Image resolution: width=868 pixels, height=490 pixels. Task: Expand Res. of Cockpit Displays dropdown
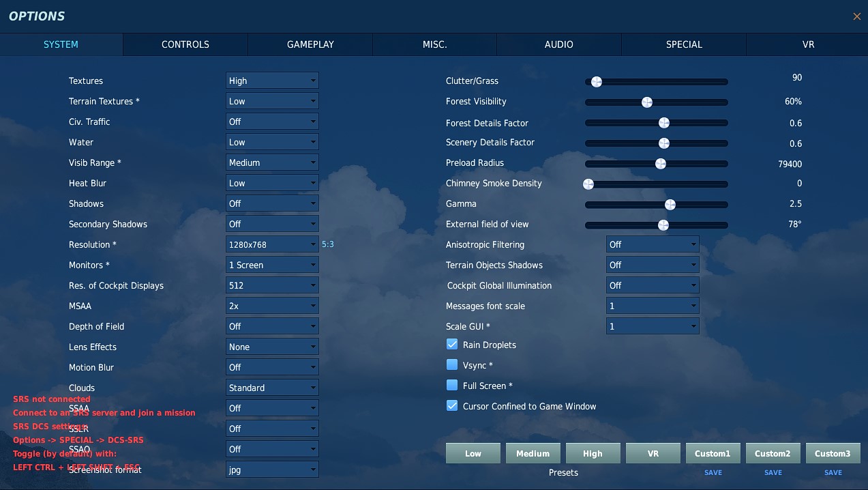(x=272, y=285)
